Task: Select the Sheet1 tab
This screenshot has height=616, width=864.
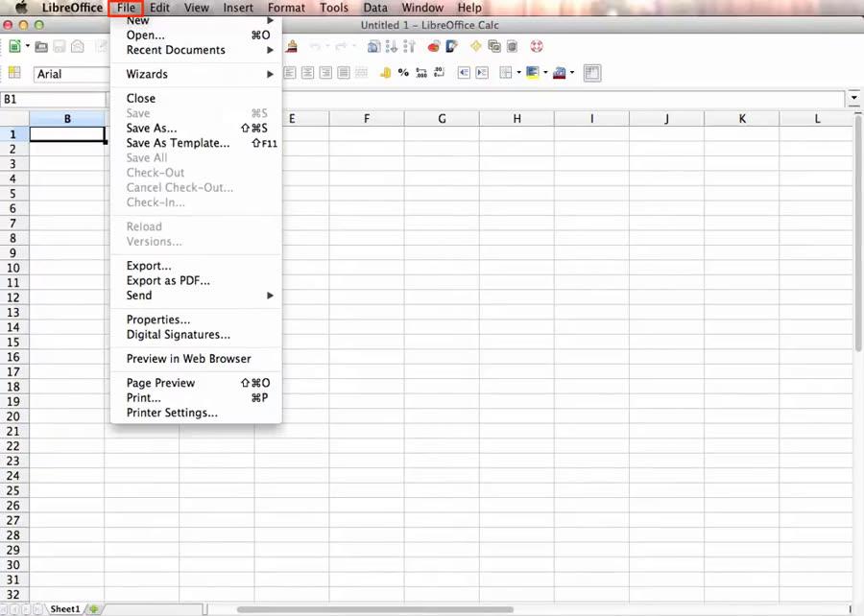Action: click(x=65, y=609)
